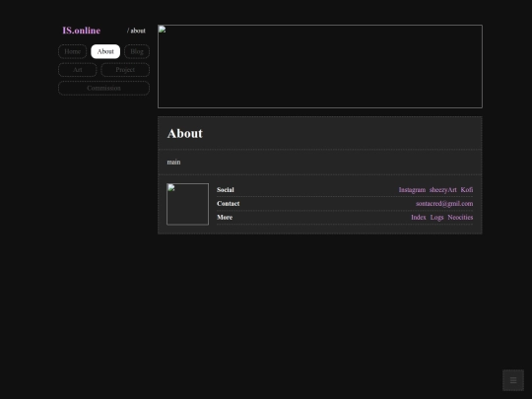Click the 'More' row label
This screenshot has height=399, width=532.
(225, 218)
